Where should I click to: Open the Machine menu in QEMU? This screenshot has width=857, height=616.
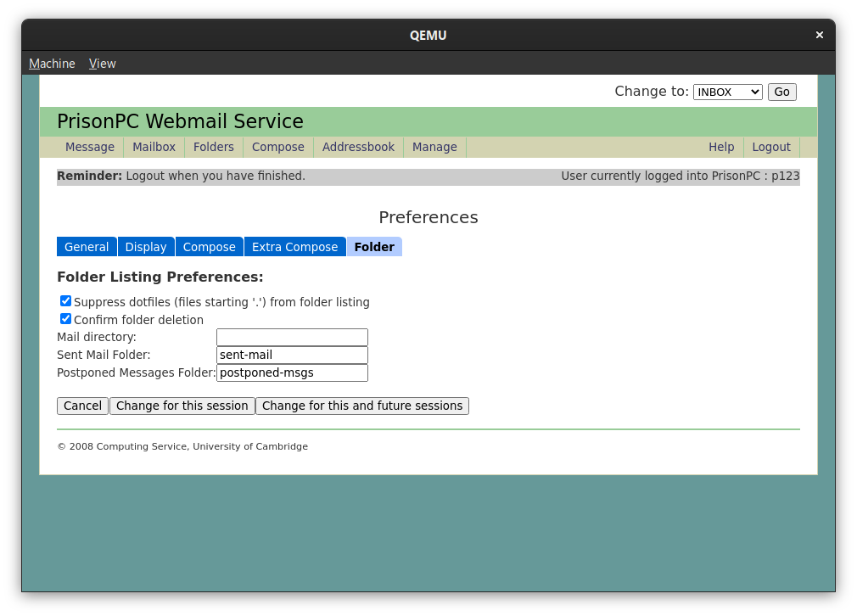coord(52,64)
